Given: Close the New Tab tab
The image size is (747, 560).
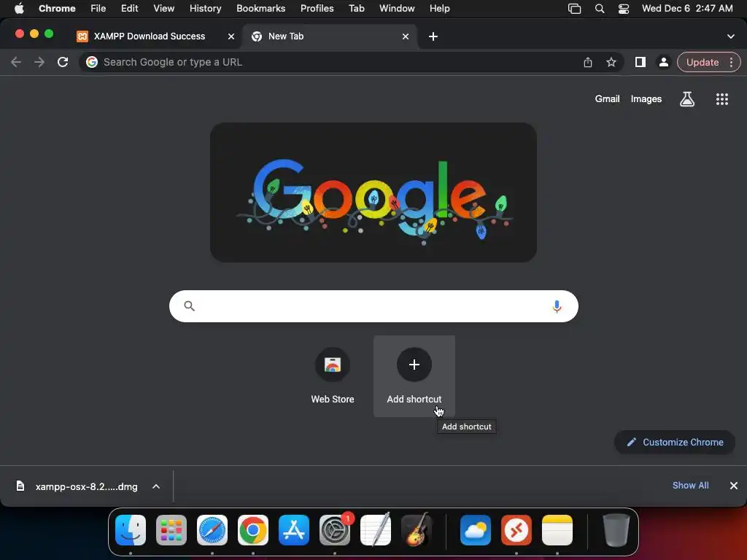Looking at the screenshot, I should coord(406,36).
